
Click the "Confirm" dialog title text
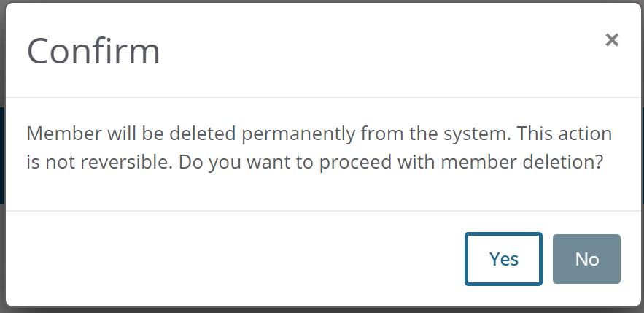(93, 51)
